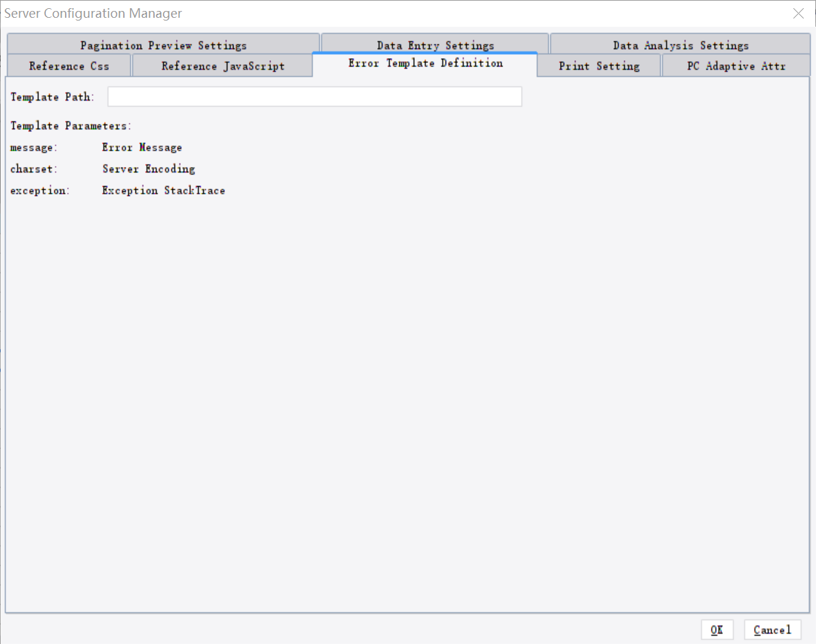Screen dimensions: 816x644
Task: Close the Server Configuration Manager window
Action: 798,14
